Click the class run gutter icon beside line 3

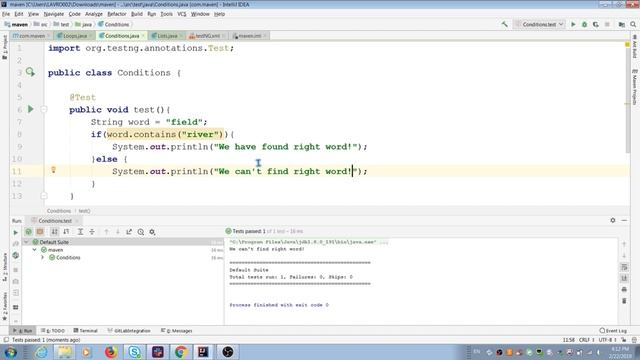[x=30, y=72]
